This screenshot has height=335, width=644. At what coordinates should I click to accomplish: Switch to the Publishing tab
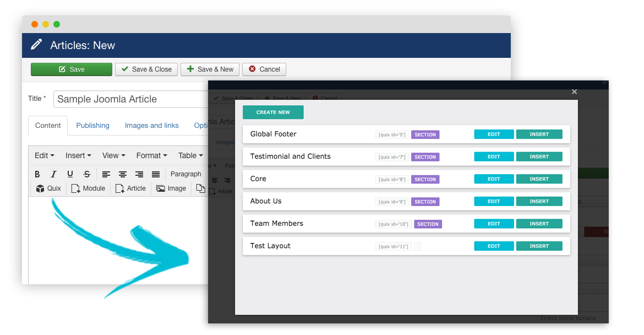tap(92, 126)
